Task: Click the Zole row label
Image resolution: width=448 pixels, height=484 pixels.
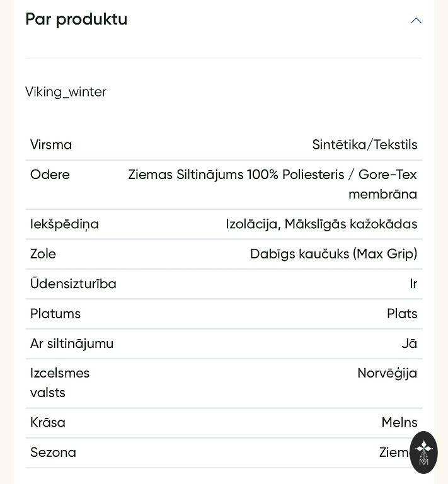Action: (43, 254)
